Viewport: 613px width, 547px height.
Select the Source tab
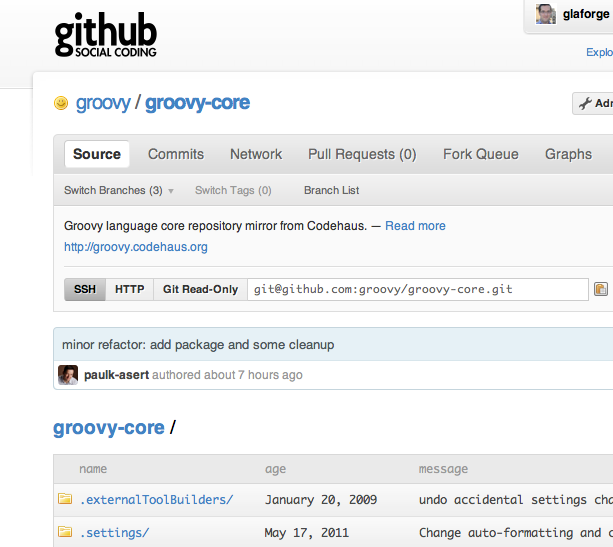(97, 154)
